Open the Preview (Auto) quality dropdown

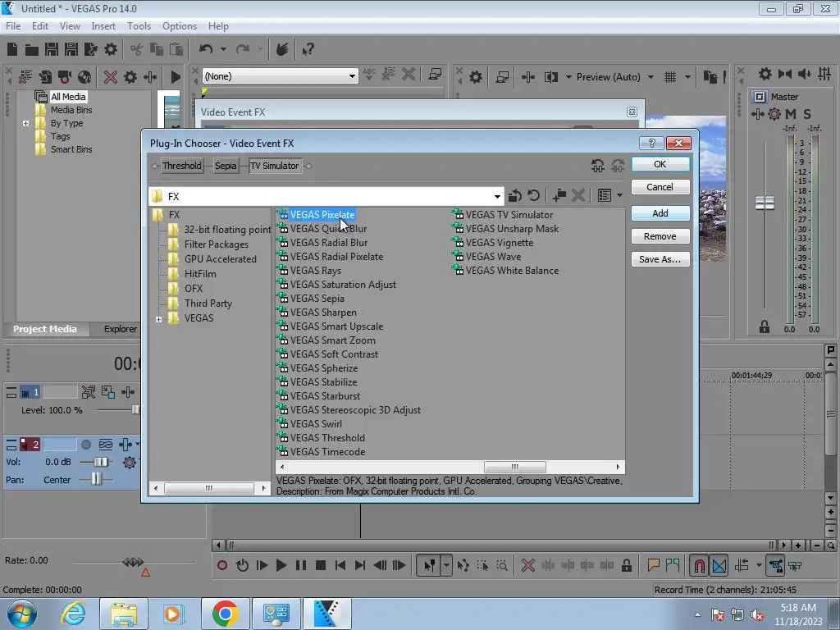click(x=651, y=77)
